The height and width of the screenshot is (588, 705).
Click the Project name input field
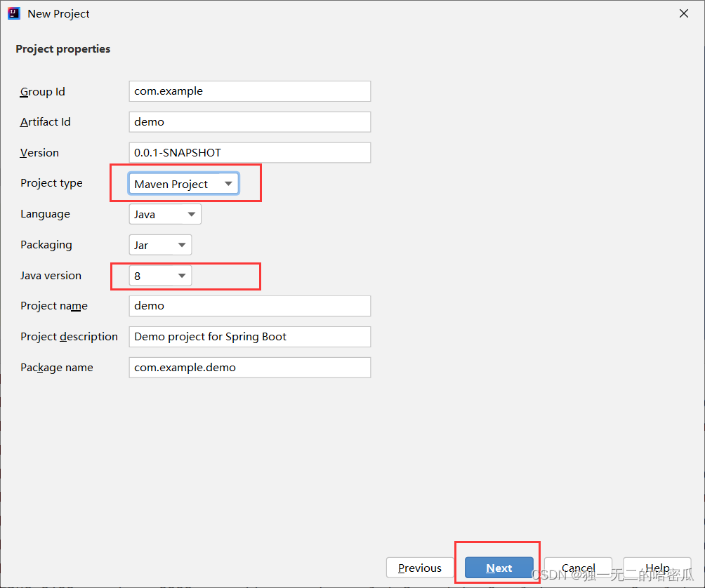249,306
